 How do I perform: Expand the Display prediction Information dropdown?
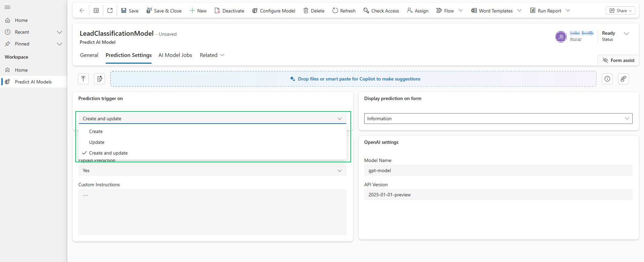498,119
